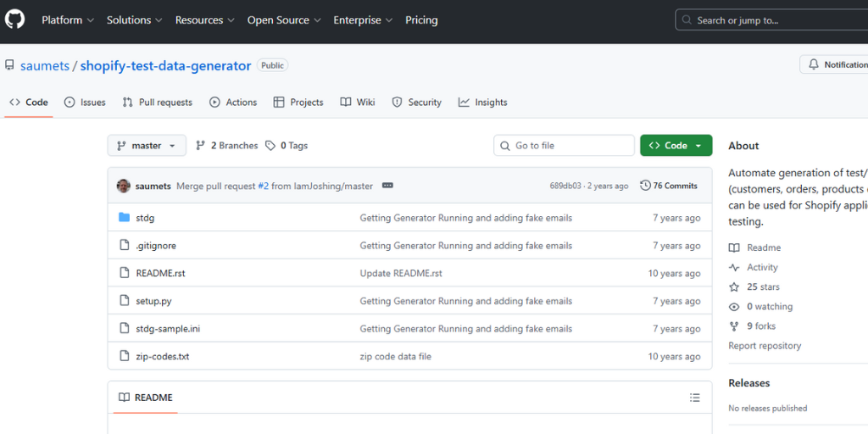Open the pull request #2 link
Viewport: 868px width, 434px height.
(x=264, y=186)
